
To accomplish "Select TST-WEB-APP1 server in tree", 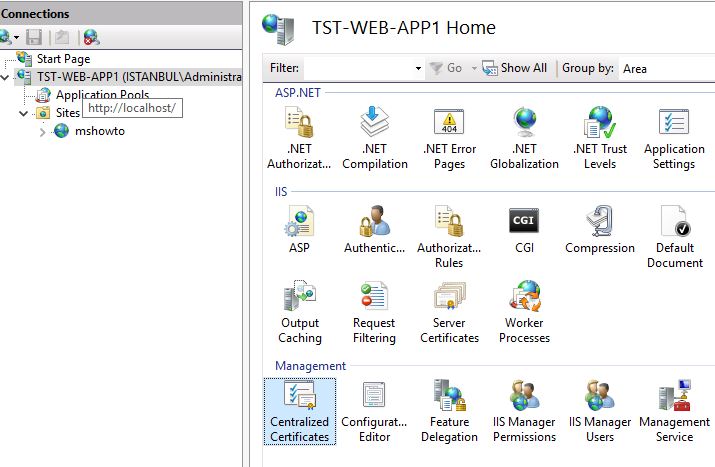I will (x=139, y=77).
